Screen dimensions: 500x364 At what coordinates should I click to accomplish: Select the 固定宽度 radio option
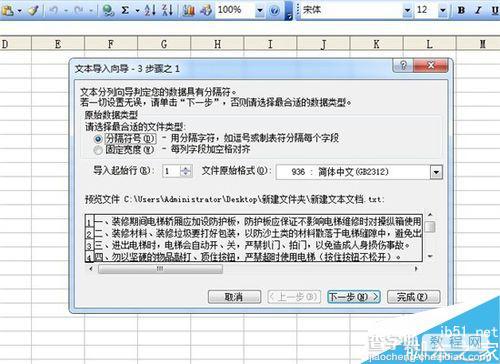pos(98,150)
